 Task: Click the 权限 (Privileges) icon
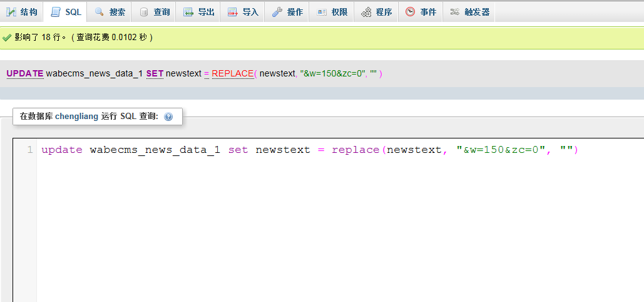click(321, 12)
